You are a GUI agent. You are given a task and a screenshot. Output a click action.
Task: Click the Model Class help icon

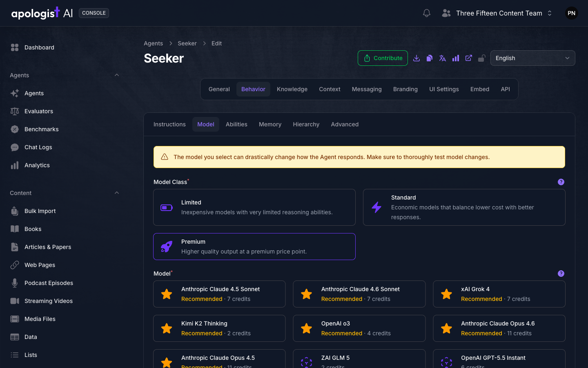561,182
